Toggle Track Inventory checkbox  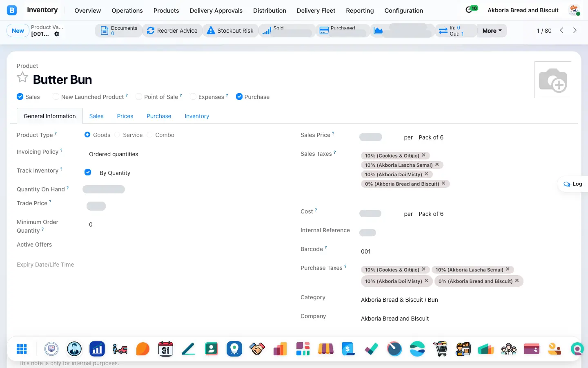[x=88, y=172]
